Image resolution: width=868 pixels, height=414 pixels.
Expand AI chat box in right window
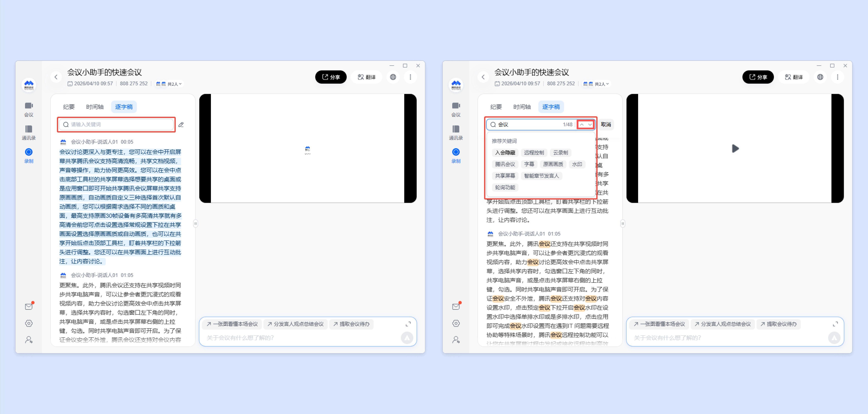pyautogui.click(x=835, y=324)
